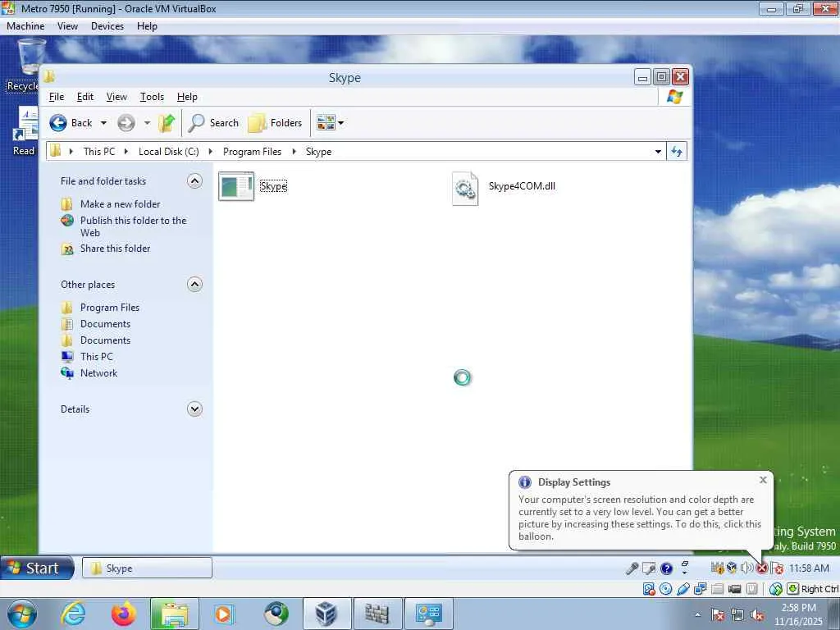
Task: Click the Skype4COM.dll file name
Action: (x=522, y=186)
